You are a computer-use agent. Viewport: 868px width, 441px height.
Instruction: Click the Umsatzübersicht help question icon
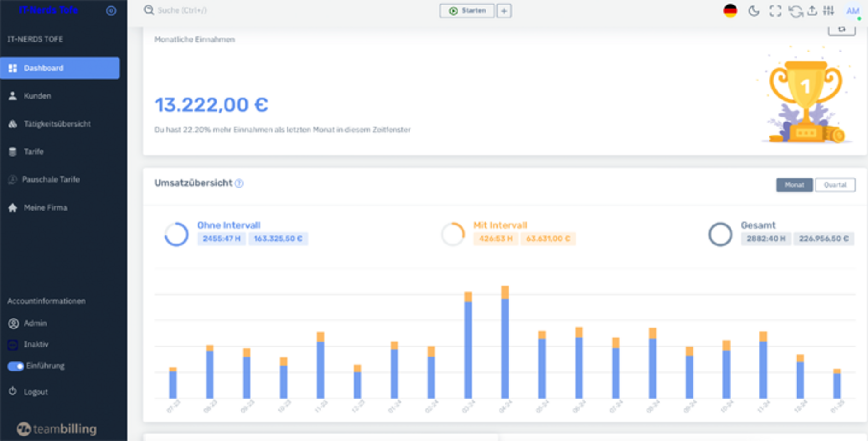tap(239, 183)
